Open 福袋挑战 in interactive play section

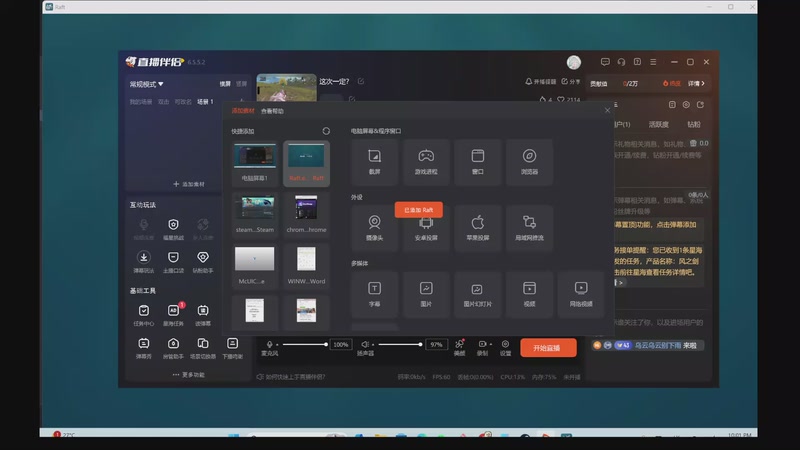pyautogui.click(x=173, y=229)
